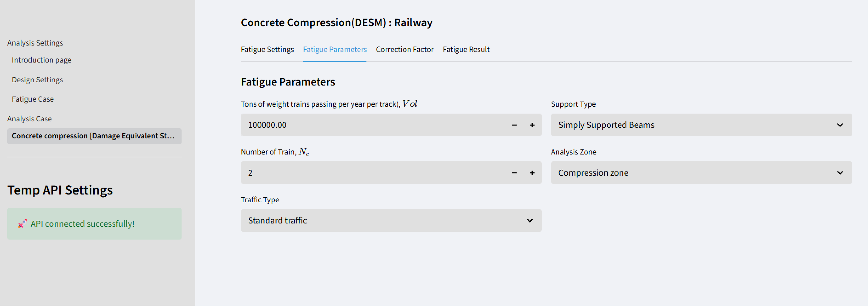
Task: Increase the Vol tons value with plus
Action: [532, 125]
